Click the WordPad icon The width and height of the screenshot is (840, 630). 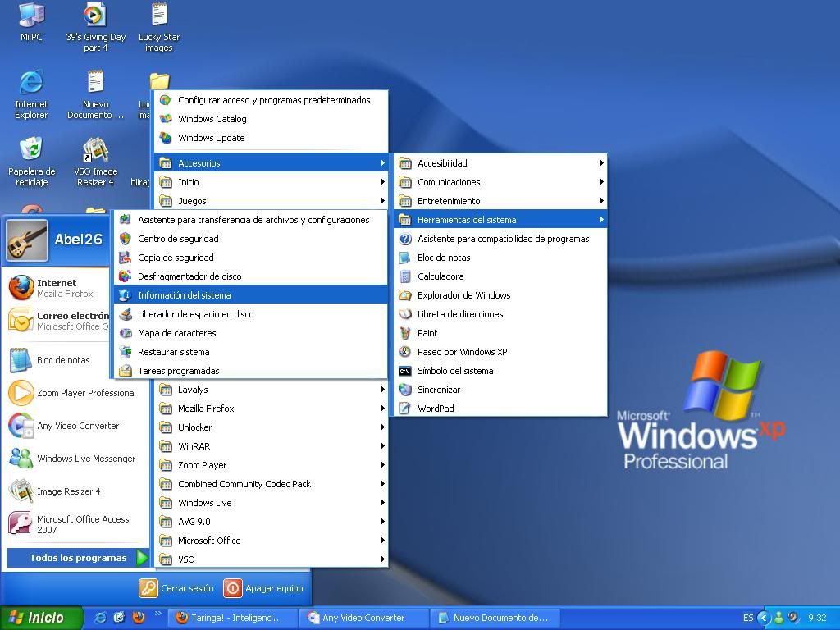[405, 409]
